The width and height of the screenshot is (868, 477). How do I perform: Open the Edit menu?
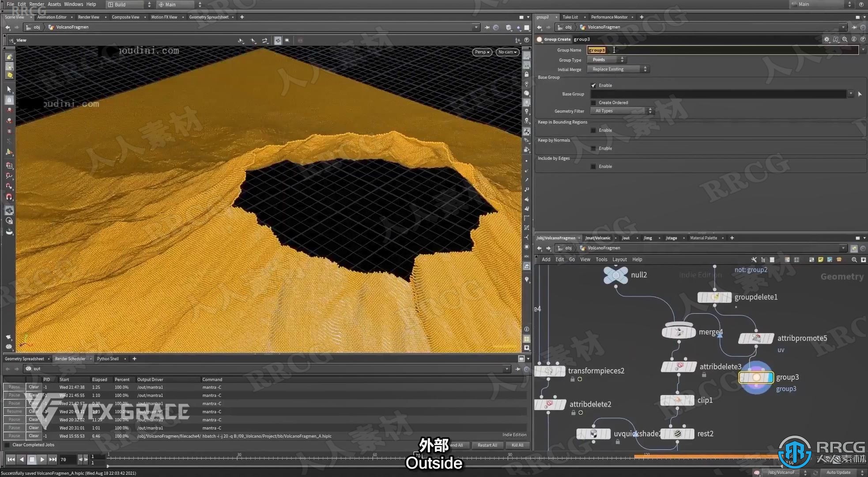click(22, 5)
